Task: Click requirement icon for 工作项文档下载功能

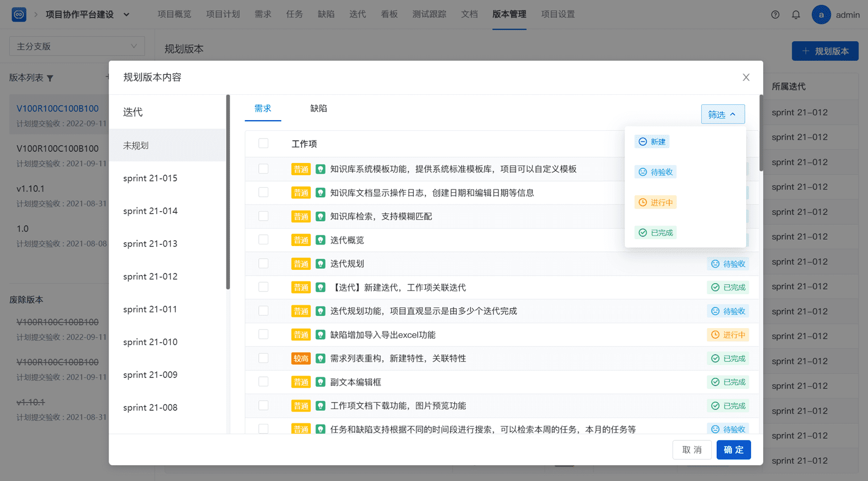Action: 320,406
